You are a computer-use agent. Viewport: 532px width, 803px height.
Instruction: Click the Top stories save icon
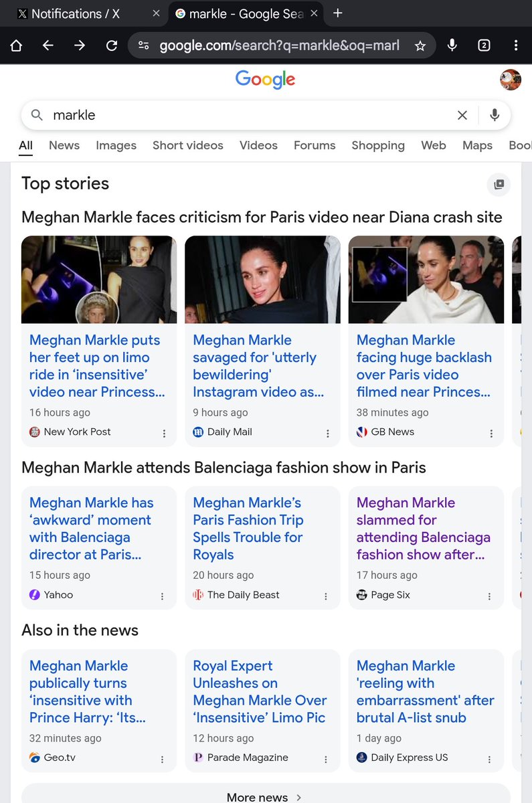(499, 184)
